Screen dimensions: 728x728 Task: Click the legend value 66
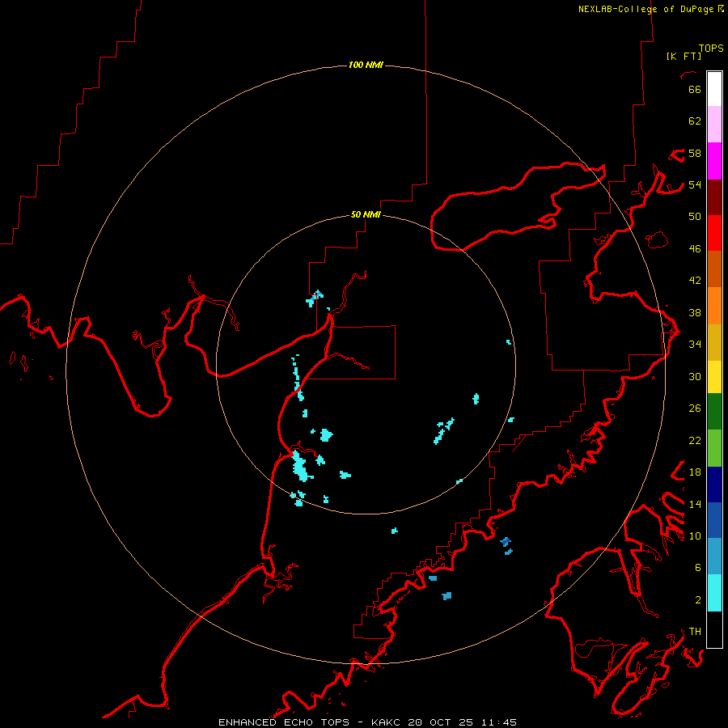point(695,89)
